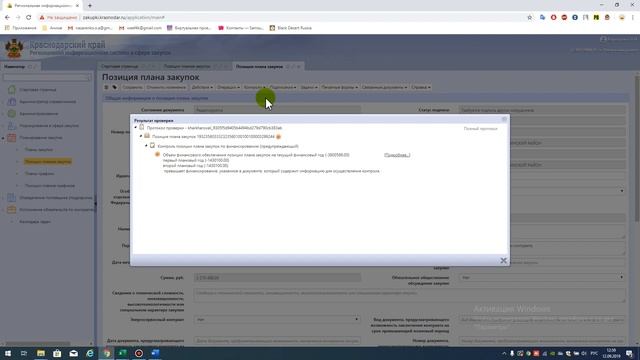Open the Действия dropdown menu
The height and width of the screenshot is (360, 640).
202,87
